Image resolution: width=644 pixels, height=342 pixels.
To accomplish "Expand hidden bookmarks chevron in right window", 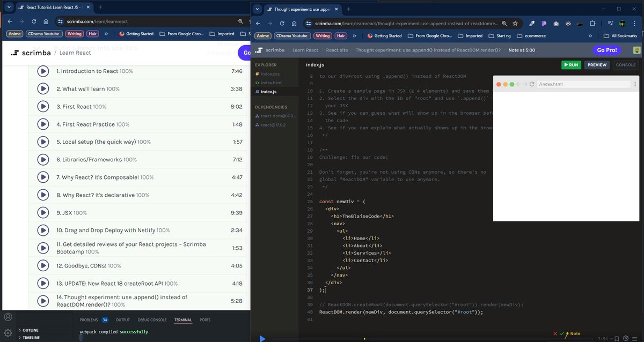I will pyautogui.click(x=590, y=36).
